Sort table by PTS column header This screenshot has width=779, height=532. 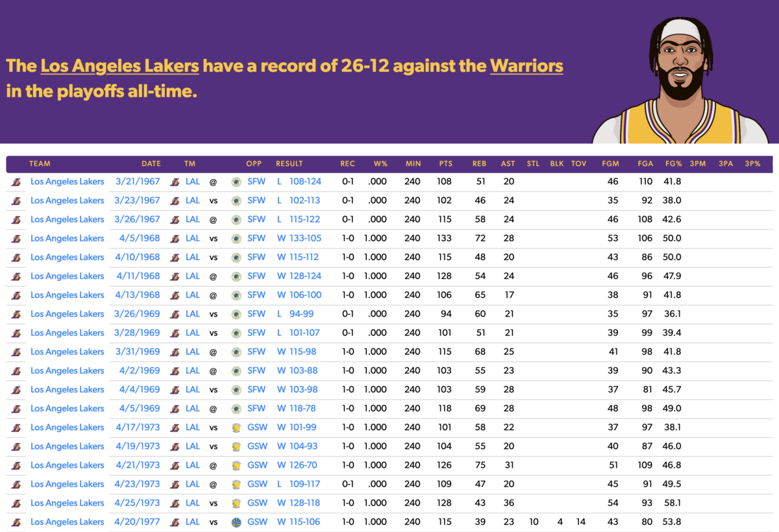445,163
